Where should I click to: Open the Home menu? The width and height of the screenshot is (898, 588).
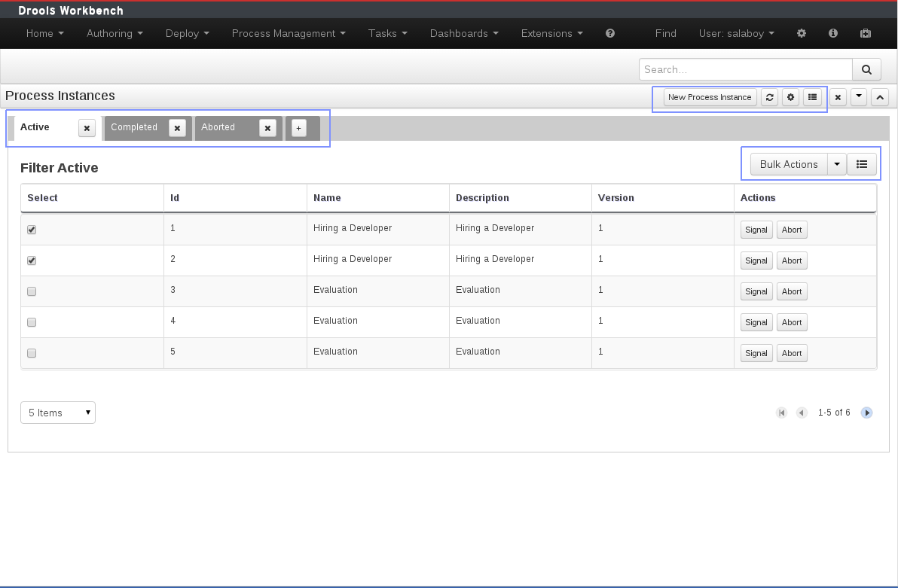pyautogui.click(x=44, y=33)
